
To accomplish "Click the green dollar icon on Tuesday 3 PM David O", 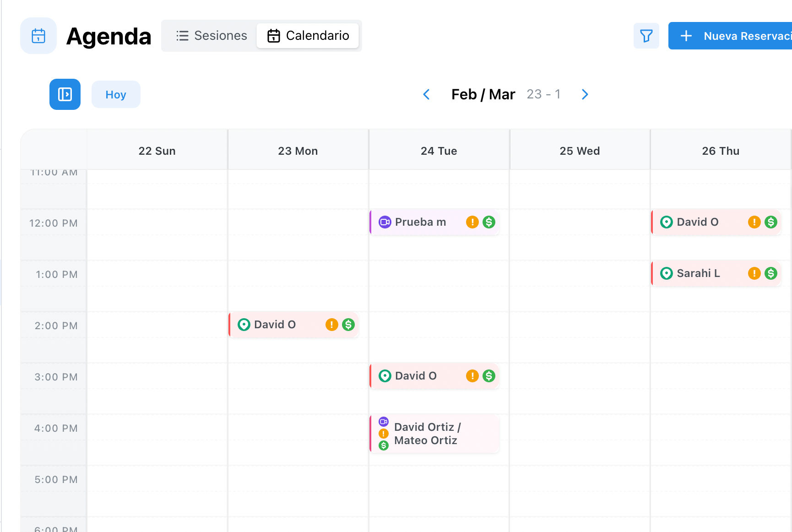I will click(x=488, y=376).
